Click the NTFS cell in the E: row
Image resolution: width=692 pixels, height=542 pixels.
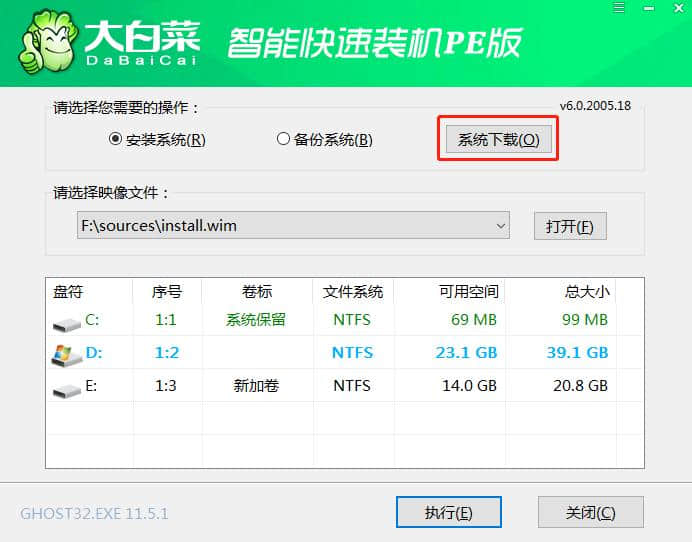tap(352, 386)
